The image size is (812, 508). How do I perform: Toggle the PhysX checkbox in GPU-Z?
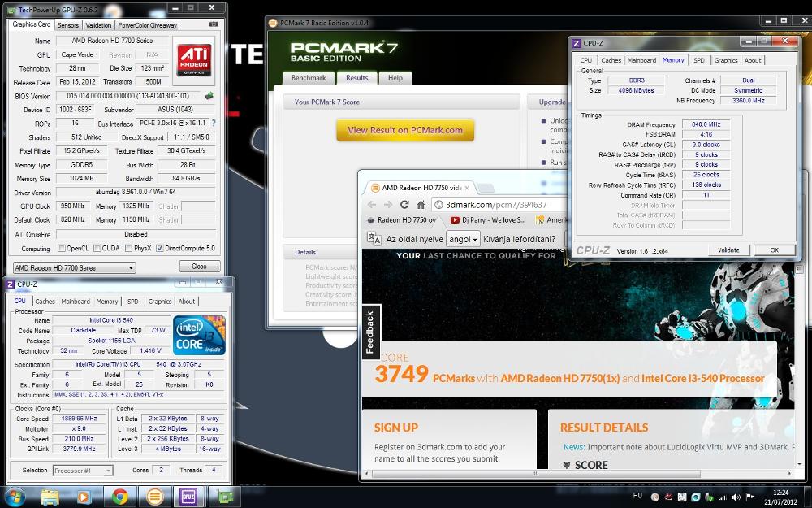pyautogui.click(x=128, y=248)
